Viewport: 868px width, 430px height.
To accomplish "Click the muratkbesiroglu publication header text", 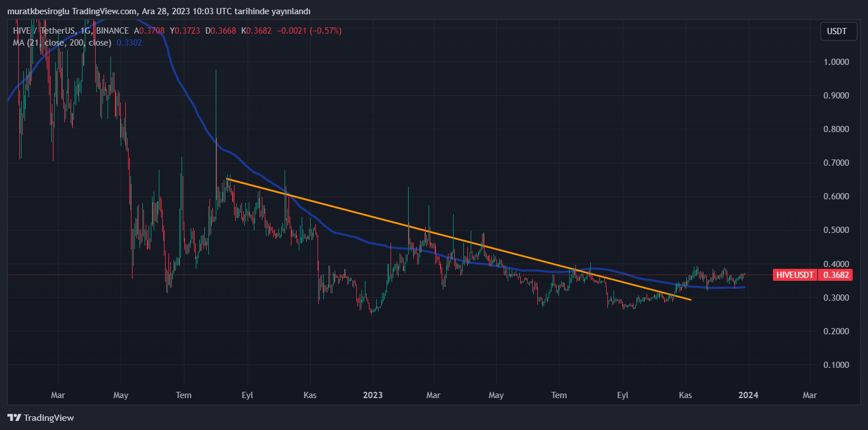I will click(159, 11).
